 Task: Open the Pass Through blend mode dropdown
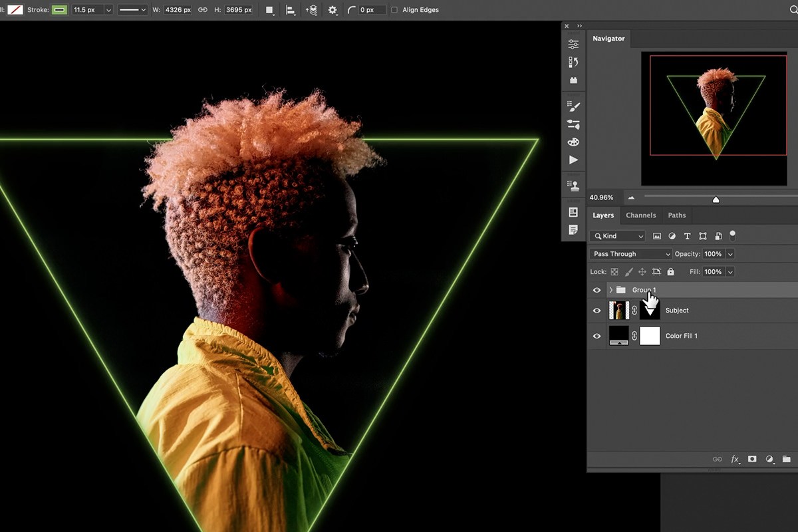tap(631, 254)
